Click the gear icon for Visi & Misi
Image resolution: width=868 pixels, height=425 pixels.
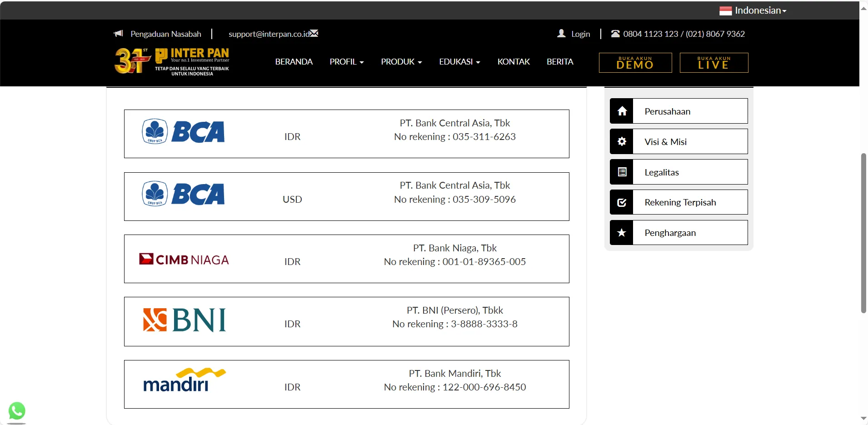[622, 141]
